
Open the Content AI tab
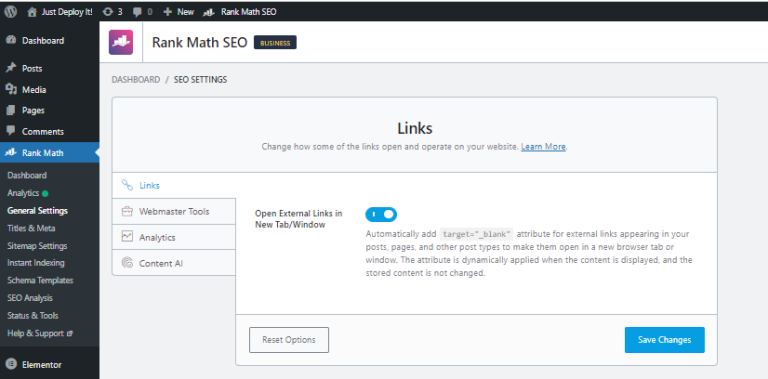pos(174,263)
